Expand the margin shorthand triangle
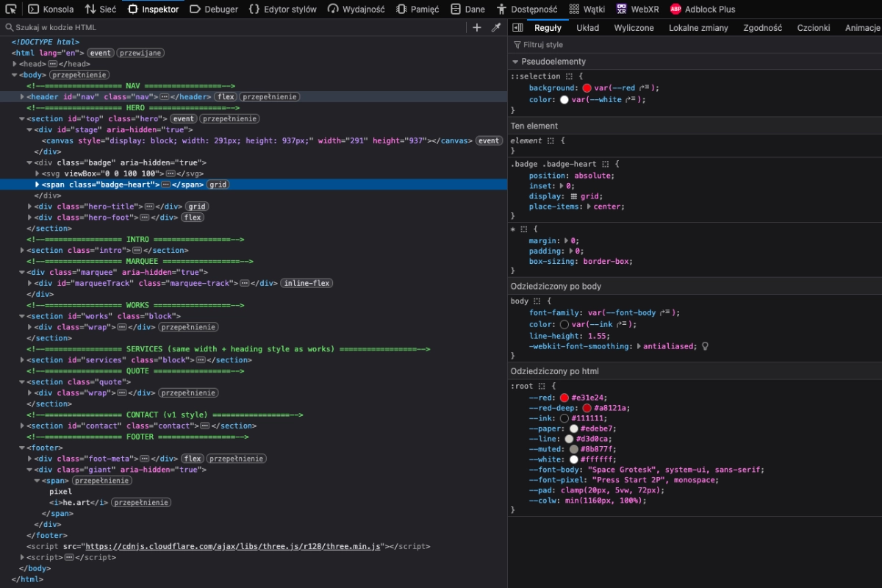The image size is (882, 588). coord(567,240)
